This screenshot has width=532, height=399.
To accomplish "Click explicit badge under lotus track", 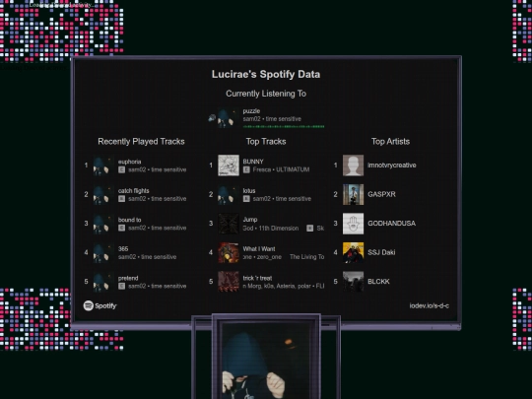I will point(246,199).
